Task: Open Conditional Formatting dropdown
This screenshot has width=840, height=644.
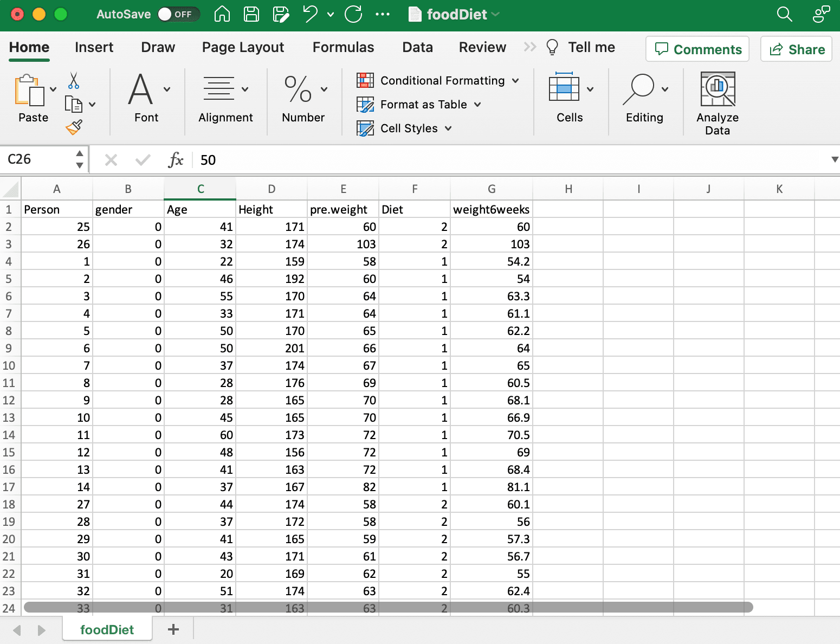Action: (438, 81)
